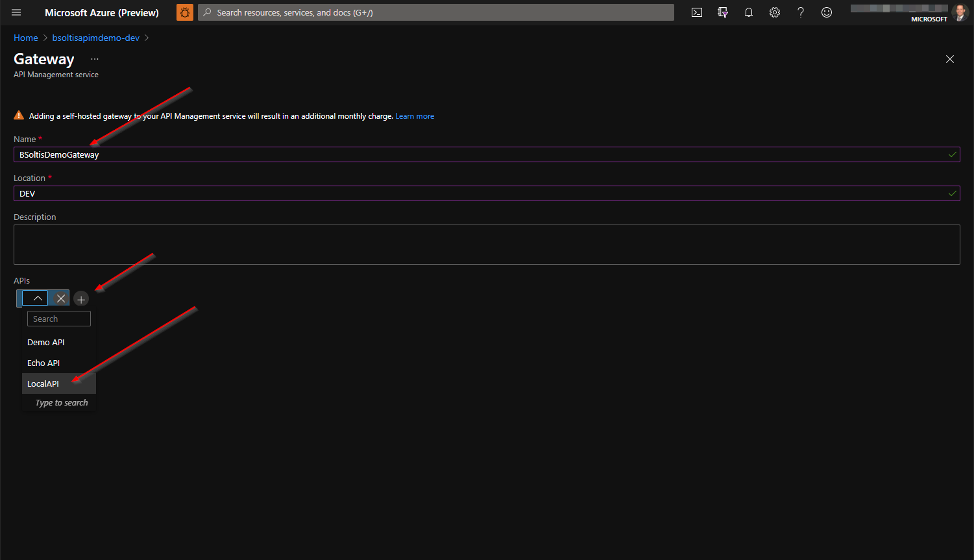Select Demo API from the dropdown list
Screen dimensions: 974x560
[x=46, y=342]
